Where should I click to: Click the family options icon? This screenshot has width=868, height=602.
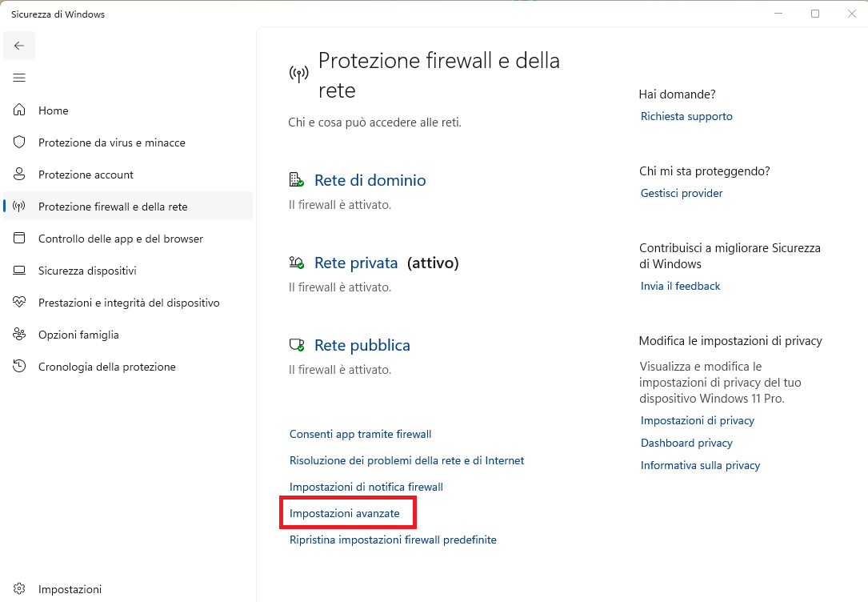tap(20, 335)
